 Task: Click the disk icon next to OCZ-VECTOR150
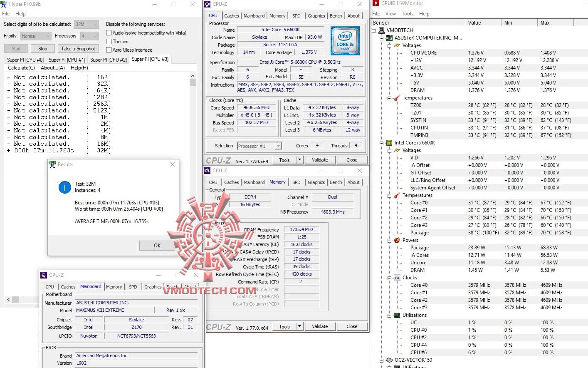(x=388, y=361)
